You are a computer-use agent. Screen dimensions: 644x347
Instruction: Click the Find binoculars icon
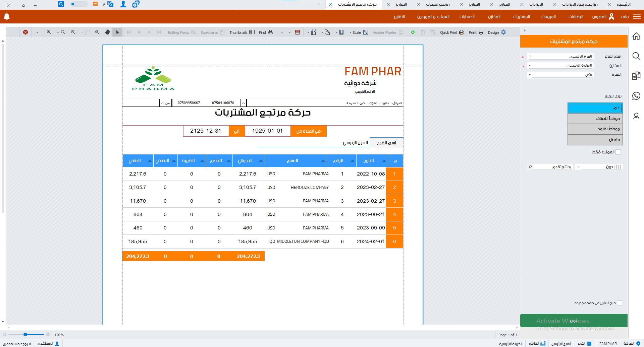point(270,32)
